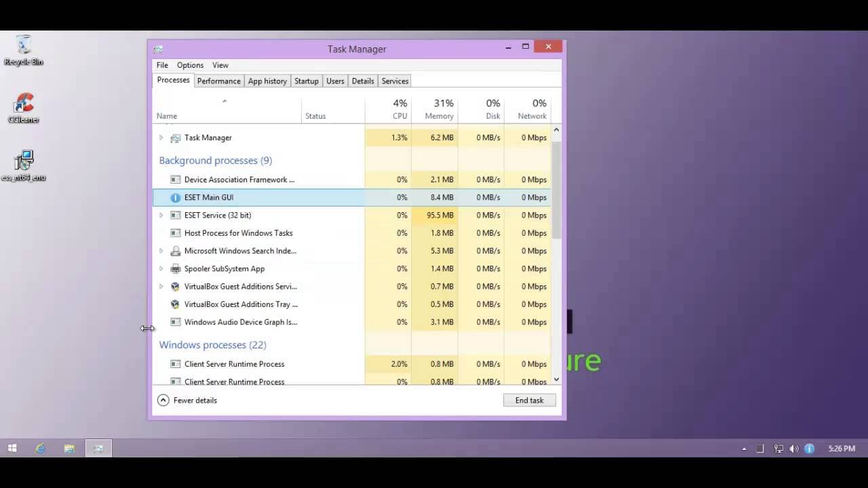The image size is (868, 488).
Task: Click the Task Manager process row icon
Action: [x=175, y=138]
